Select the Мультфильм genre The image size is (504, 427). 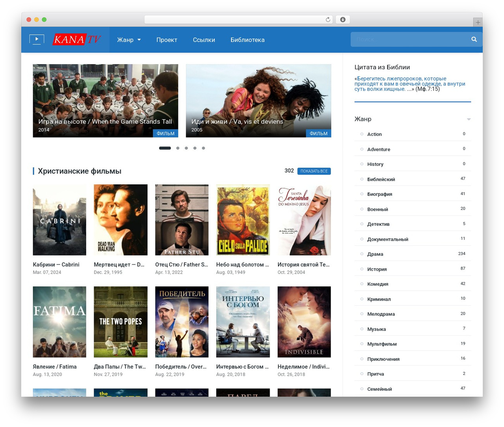click(x=382, y=344)
